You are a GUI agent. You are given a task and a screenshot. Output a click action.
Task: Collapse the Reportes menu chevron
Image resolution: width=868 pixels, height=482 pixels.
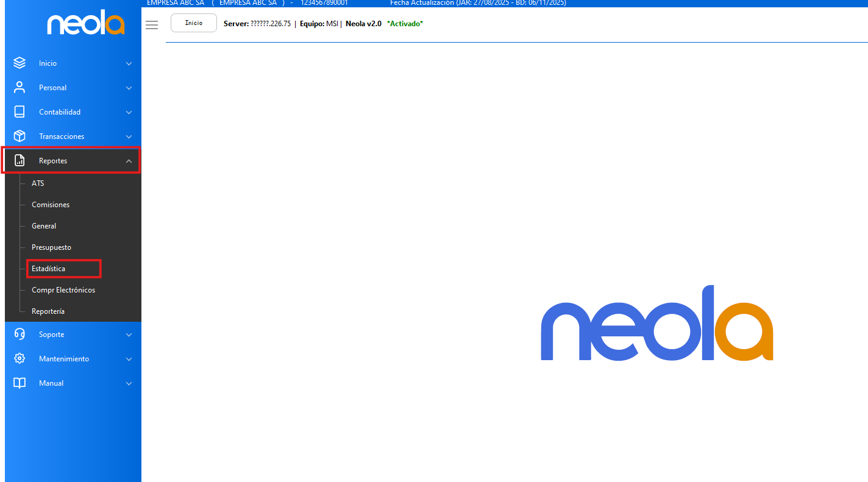[129, 161]
